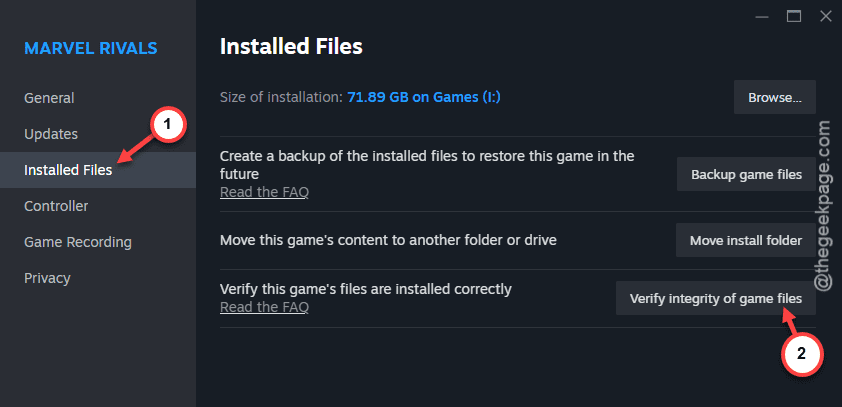Start Backup game files
The width and height of the screenshot is (842, 407).
tap(746, 175)
